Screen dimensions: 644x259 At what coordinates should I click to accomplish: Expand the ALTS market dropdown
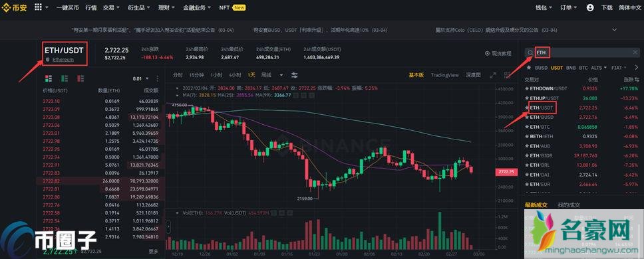(x=598, y=68)
